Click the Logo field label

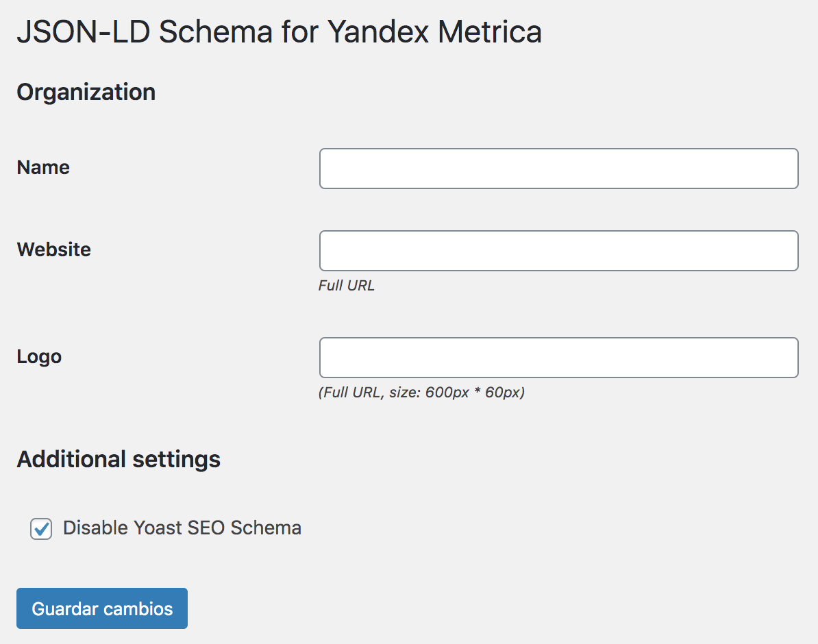coord(39,357)
